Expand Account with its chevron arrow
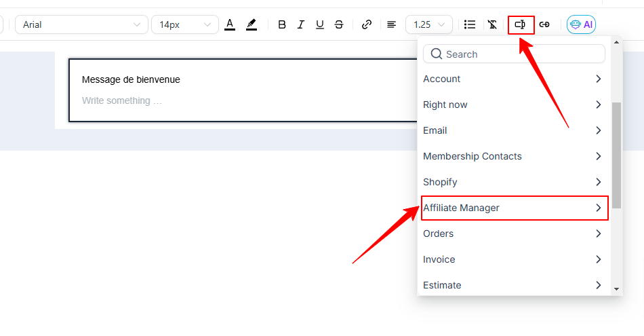The width and height of the screenshot is (644, 336). (x=599, y=79)
